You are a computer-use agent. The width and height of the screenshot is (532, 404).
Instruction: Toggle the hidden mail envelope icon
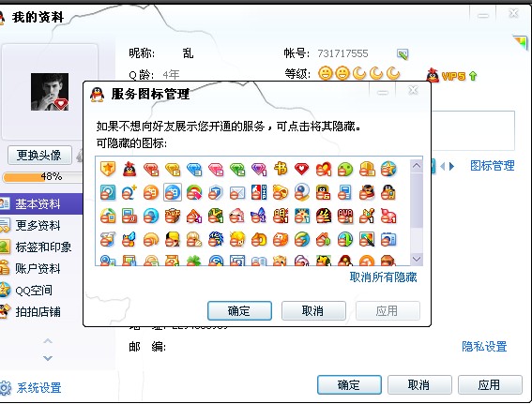click(x=237, y=192)
